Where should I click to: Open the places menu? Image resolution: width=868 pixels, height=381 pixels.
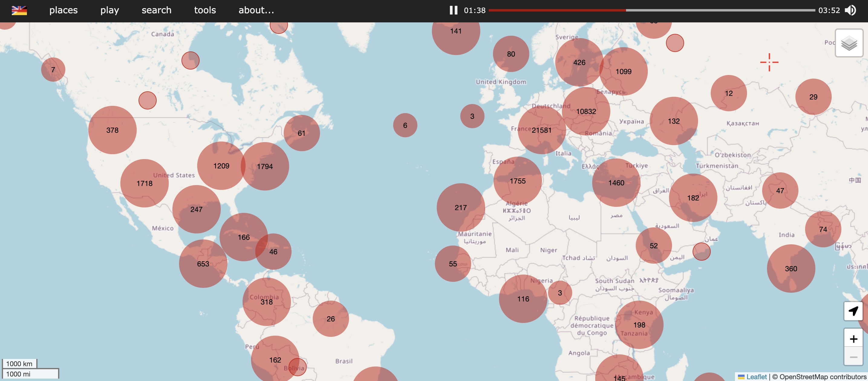(63, 11)
